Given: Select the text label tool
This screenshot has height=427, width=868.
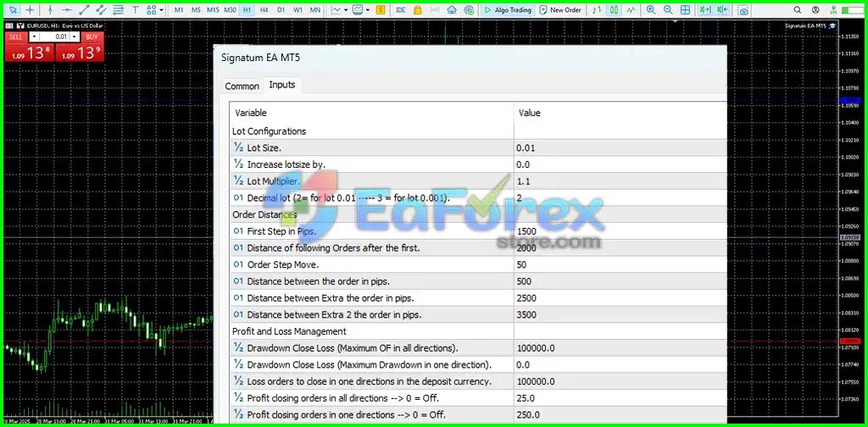Looking at the screenshot, I should 135,10.
